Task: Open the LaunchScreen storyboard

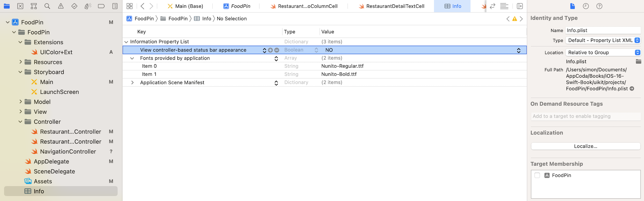Action: coord(59,92)
